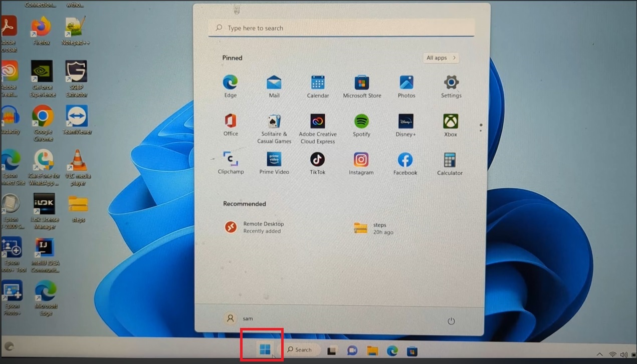Select the steps folder on the desktop
This screenshot has width=637, height=364.
78,208
